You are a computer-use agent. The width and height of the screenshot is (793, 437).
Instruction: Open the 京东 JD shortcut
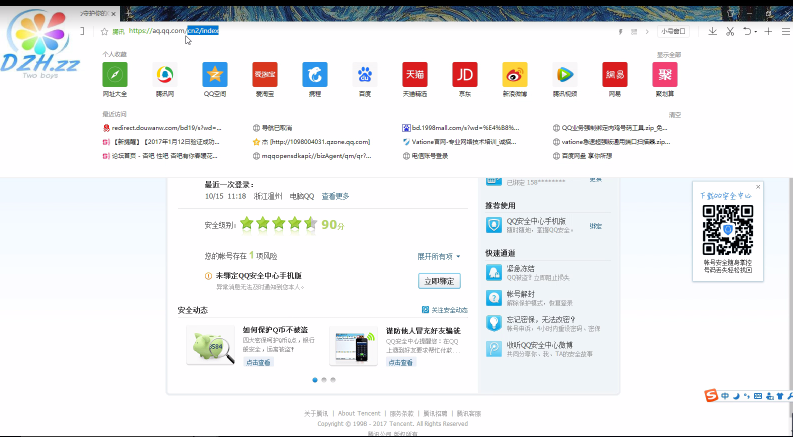[x=465, y=75]
